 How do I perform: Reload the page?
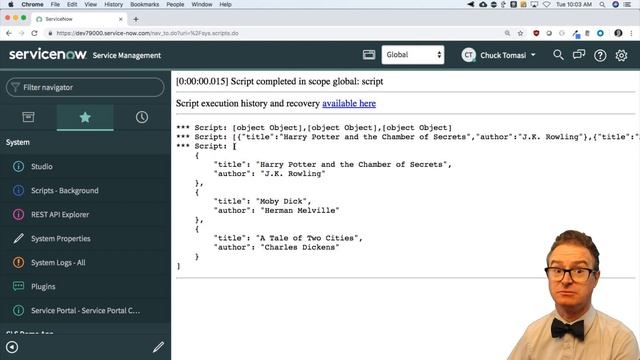[x=34, y=33]
